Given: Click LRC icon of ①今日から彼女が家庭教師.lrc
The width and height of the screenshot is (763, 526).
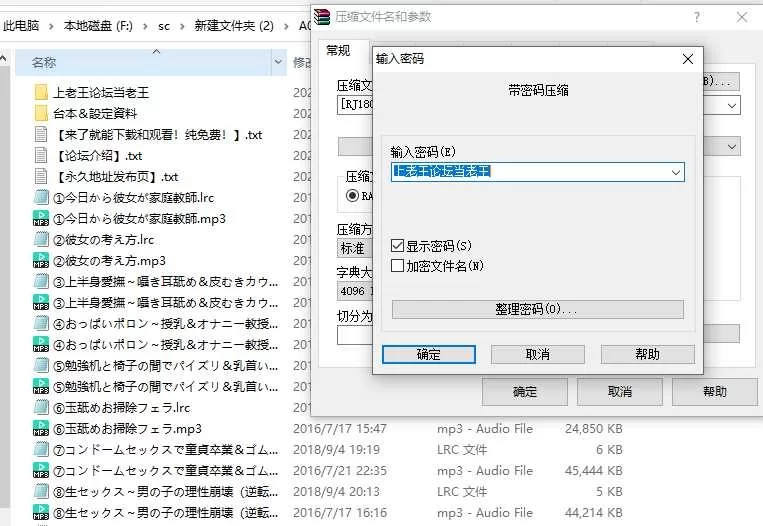Looking at the screenshot, I should coord(41,198).
